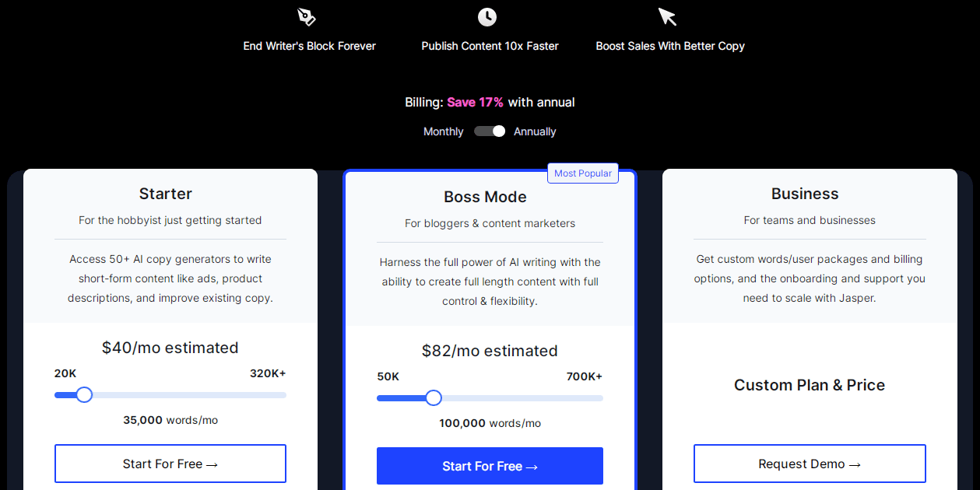Click the Starter plan heading
The image size is (980, 490).
(x=166, y=194)
